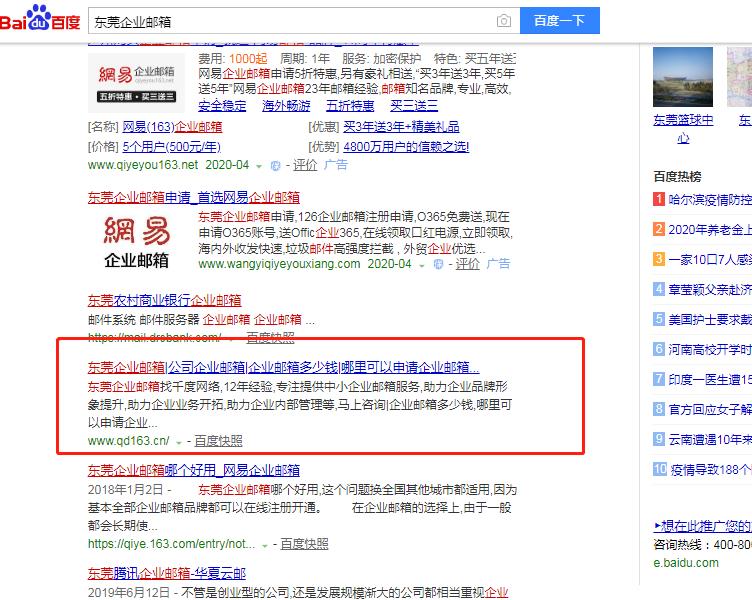Open the 网易企业邮箱 五折特惠 ad thumbnail
This screenshot has height=600, width=752.
coord(137,82)
